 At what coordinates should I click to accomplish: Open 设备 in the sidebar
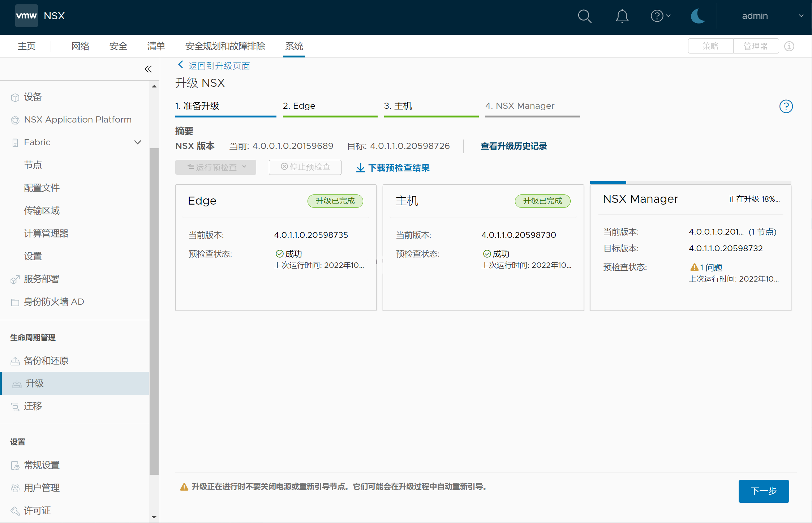pos(33,97)
